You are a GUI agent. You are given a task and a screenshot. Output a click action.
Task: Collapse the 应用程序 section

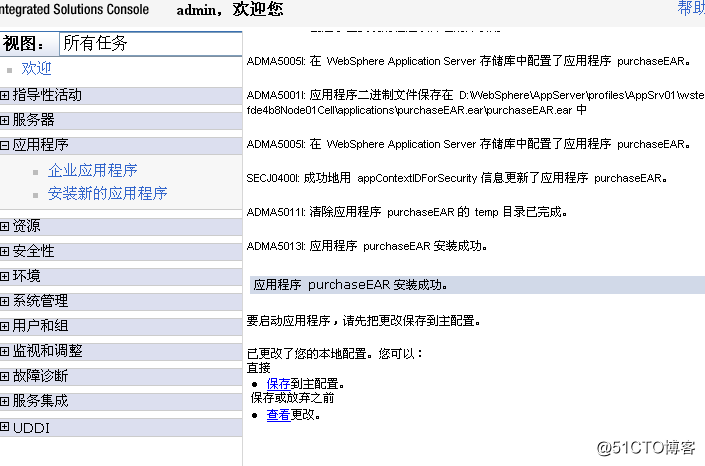(x=4, y=145)
